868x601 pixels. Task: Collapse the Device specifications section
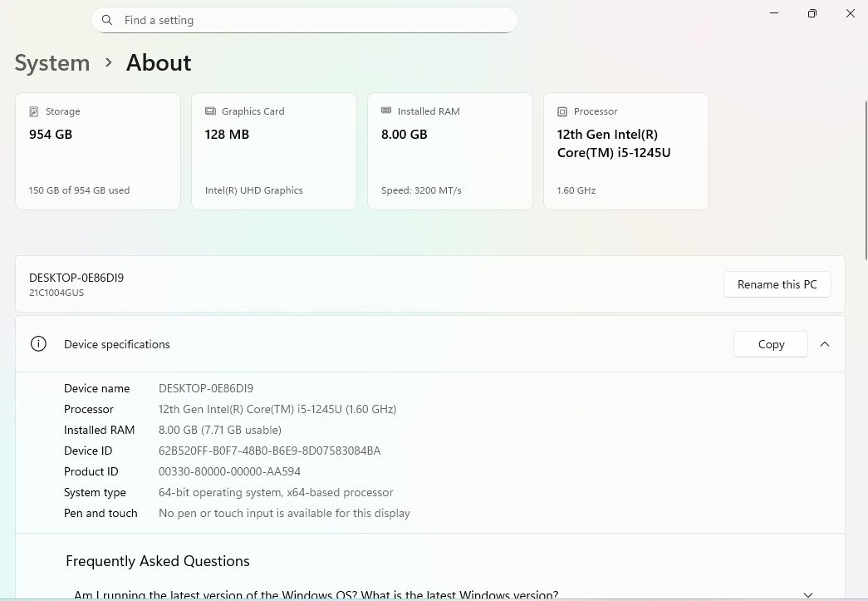(x=825, y=344)
